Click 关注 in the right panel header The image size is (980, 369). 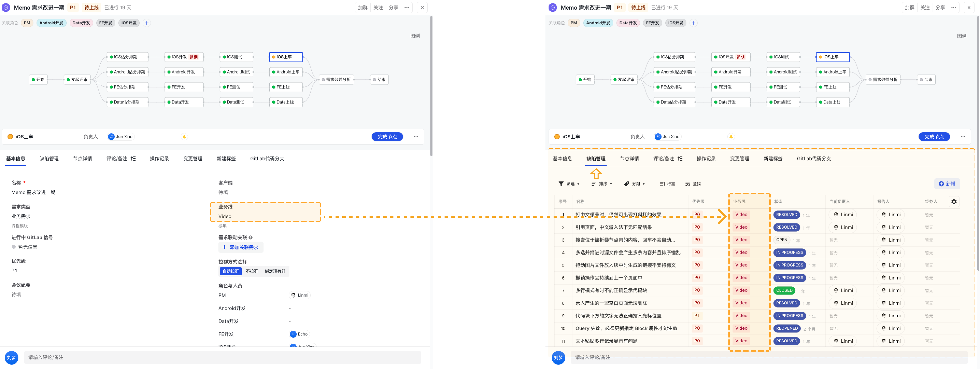(x=925, y=8)
